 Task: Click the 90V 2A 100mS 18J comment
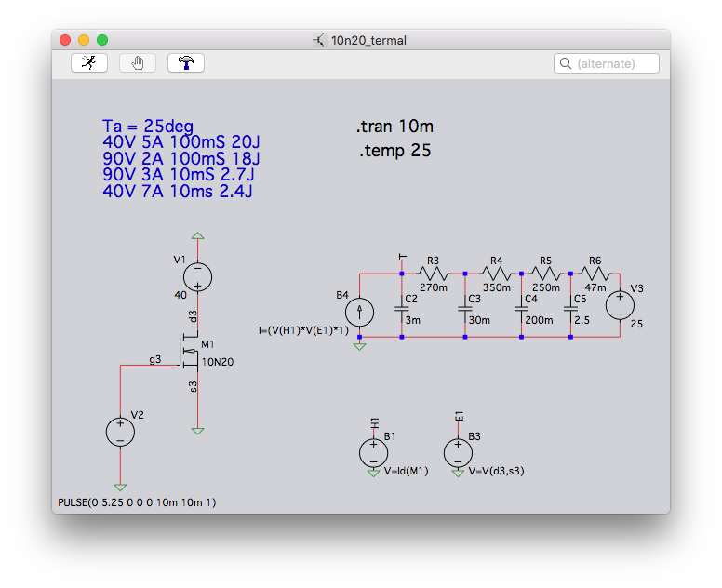181,158
